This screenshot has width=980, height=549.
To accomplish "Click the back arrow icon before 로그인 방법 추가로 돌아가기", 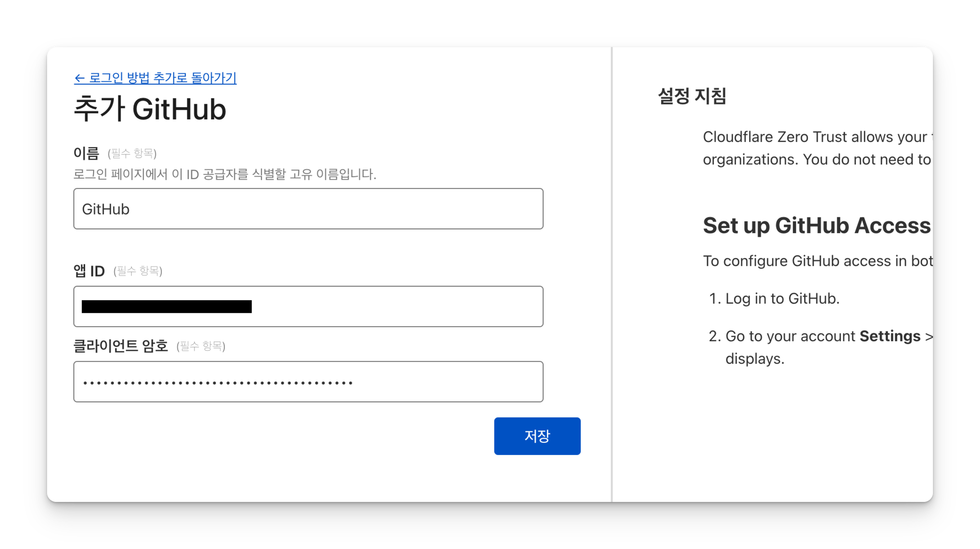I will (x=79, y=78).
